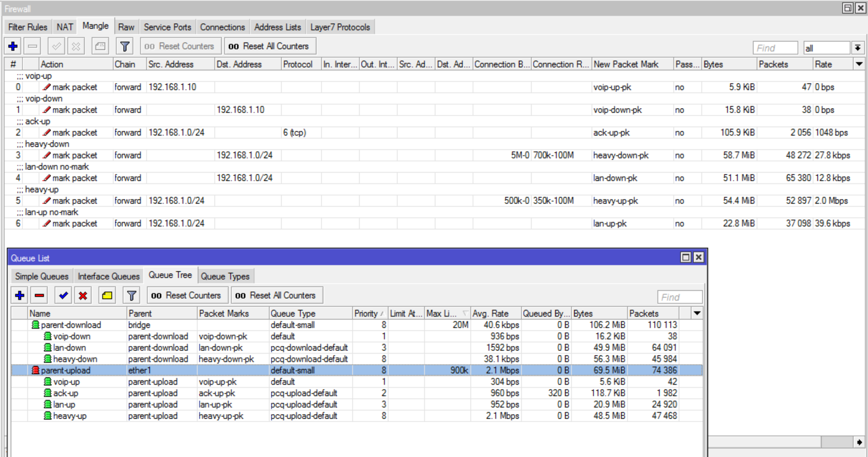This screenshot has width=868, height=457.
Task: Add a new queue with blue plus icon
Action: [20, 295]
